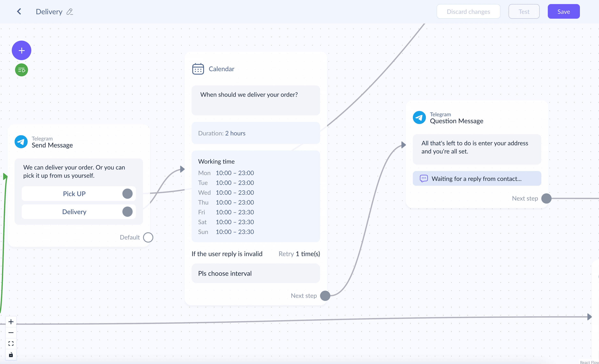Click the Next step label in Calendar block
This screenshot has height=364, width=599.
point(304,296)
